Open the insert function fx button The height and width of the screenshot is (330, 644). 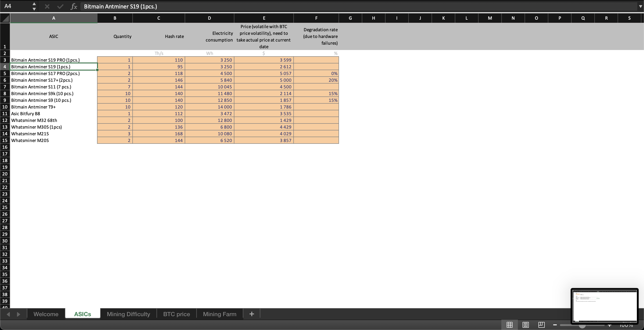tap(74, 6)
